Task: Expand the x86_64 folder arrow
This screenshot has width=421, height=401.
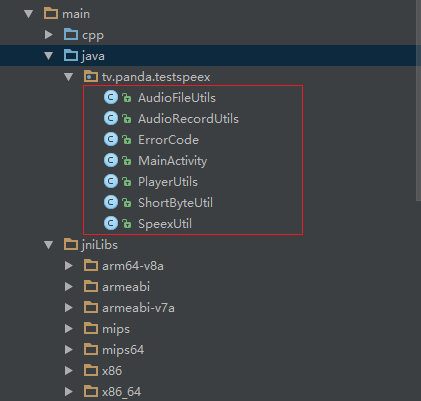Action: point(69,392)
